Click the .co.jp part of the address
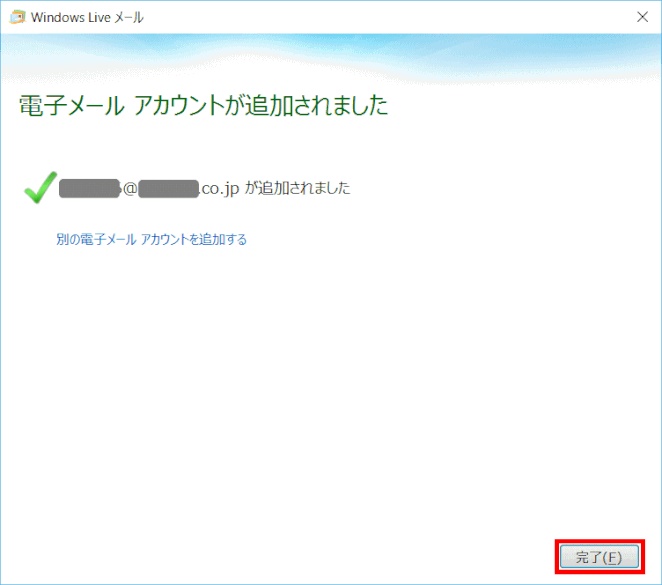The height and width of the screenshot is (585, 662). [220, 189]
